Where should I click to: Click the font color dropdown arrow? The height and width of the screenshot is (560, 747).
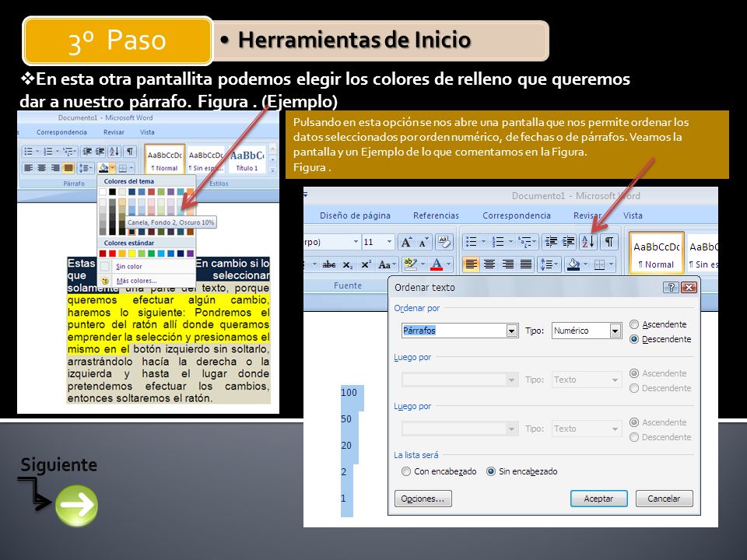click(448, 264)
